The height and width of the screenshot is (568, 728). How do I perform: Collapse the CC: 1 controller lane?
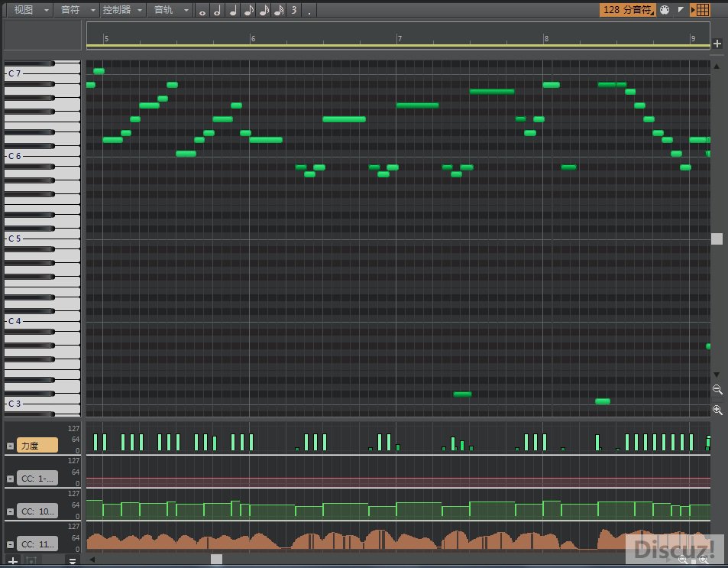tap(10, 479)
